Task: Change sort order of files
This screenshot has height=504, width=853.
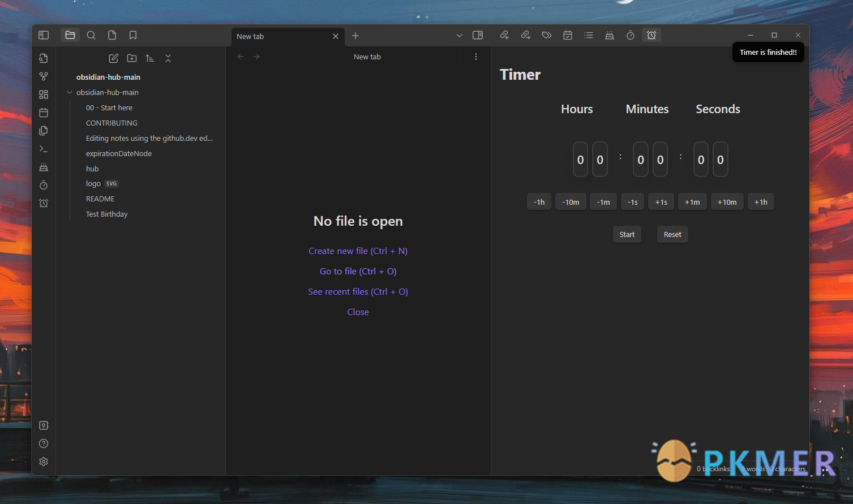Action: 150,58
